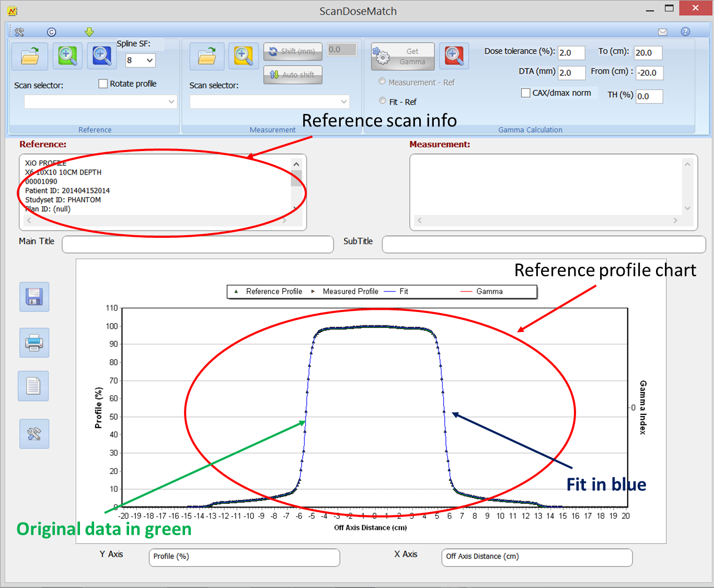Click the Get Gamma button
Screen dimensions: 714x588
point(403,56)
